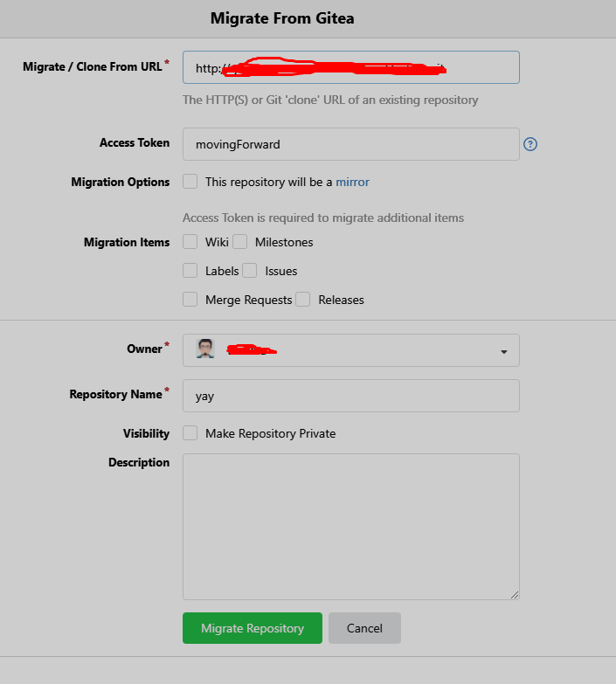Click the Migrate Repository button

click(x=253, y=628)
